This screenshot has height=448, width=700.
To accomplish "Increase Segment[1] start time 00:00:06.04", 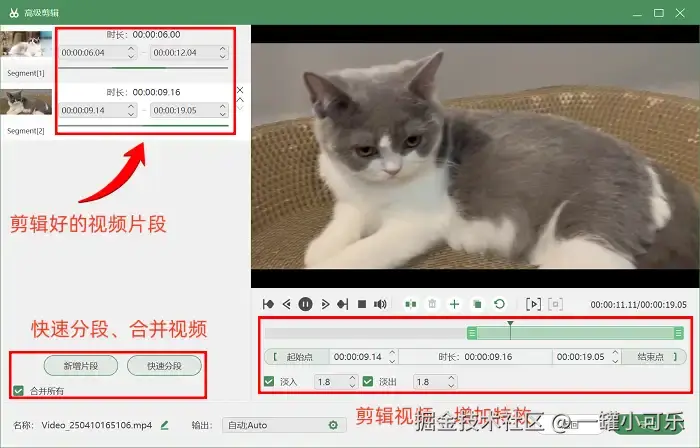I will click(131, 49).
